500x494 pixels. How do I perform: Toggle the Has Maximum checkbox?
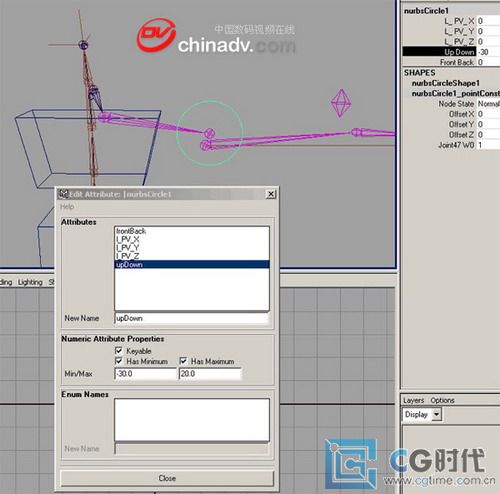(183, 361)
